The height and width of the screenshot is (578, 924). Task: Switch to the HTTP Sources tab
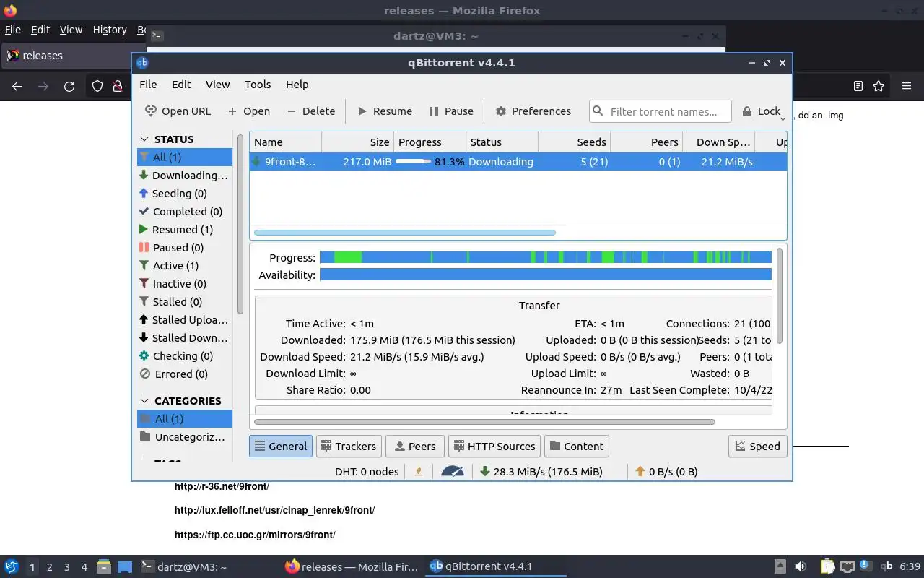point(494,446)
